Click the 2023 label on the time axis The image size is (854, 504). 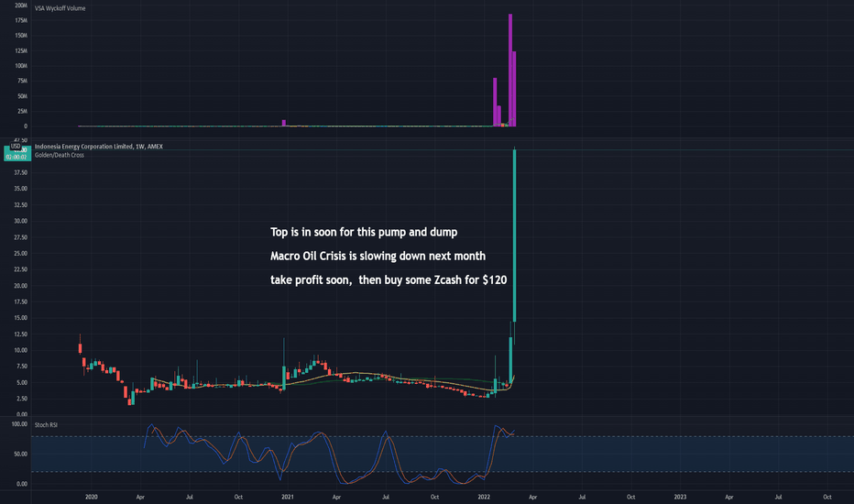coord(680,497)
